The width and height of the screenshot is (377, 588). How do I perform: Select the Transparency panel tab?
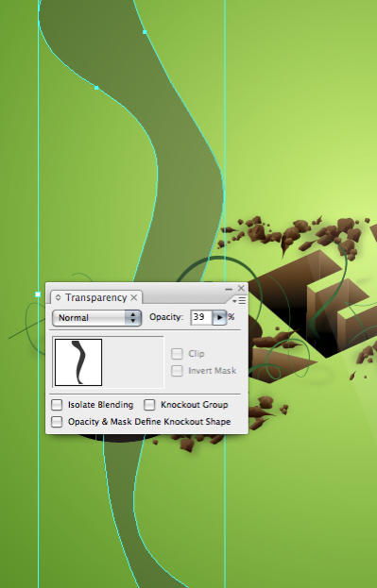point(95,297)
